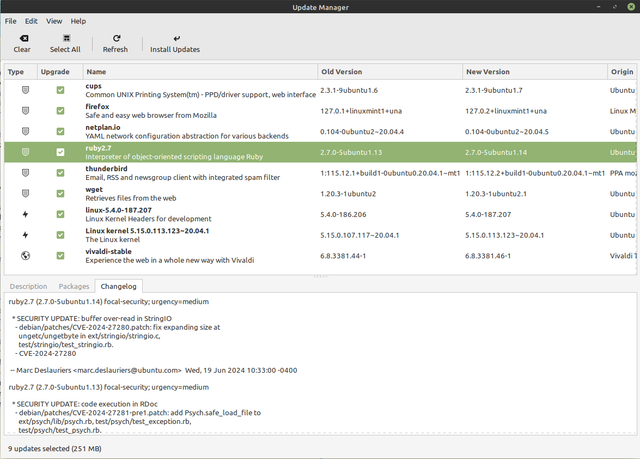
Task: Select the wget package name
Action: pos(94,189)
